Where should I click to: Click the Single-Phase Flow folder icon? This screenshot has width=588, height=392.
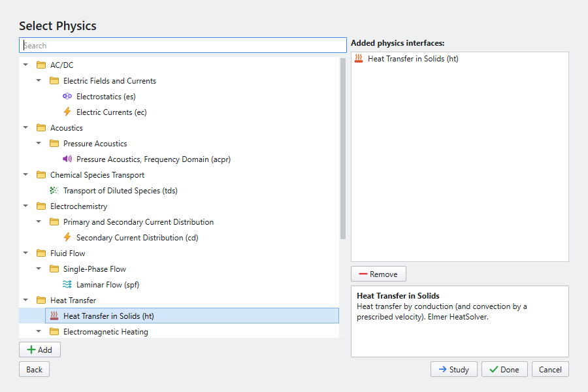click(x=54, y=269)
